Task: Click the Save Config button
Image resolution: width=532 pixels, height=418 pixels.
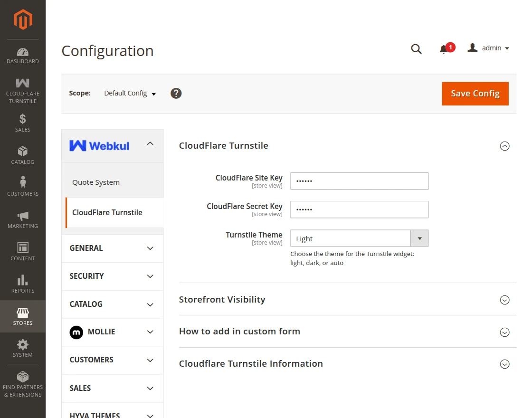Action: pos(475,94)
